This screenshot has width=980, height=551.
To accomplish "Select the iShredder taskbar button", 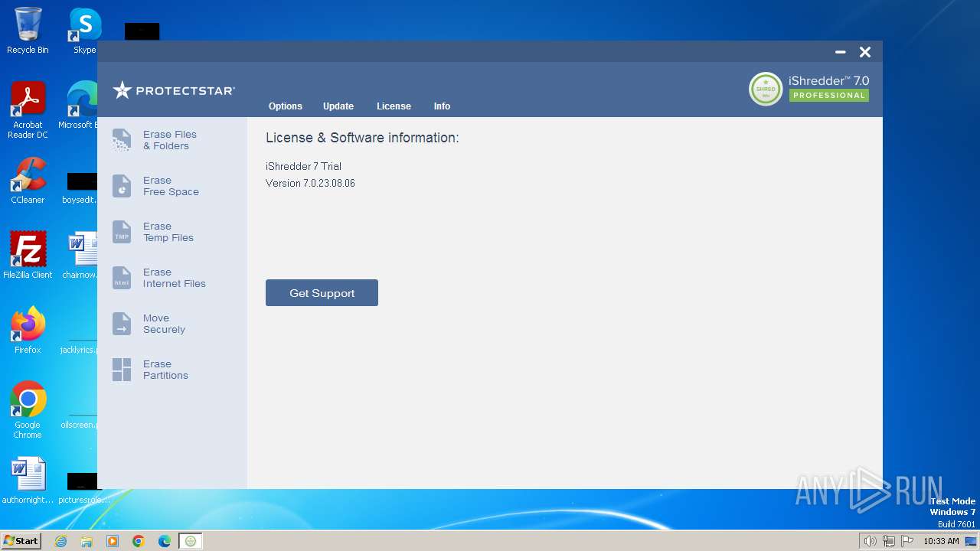I will click(x=191, y=541).
